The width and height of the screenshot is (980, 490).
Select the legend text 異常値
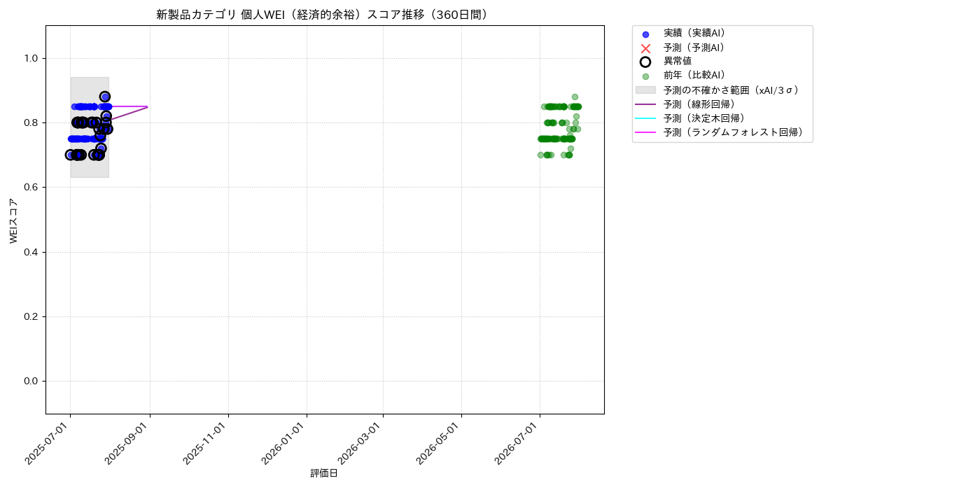[x=678, y=62]
